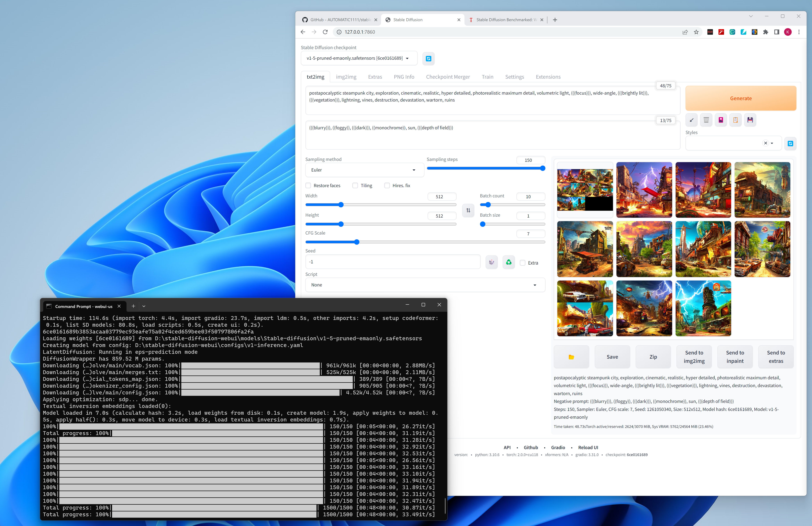
Task: Clear the prompt with the trash icon
Action: pos(706,120)
